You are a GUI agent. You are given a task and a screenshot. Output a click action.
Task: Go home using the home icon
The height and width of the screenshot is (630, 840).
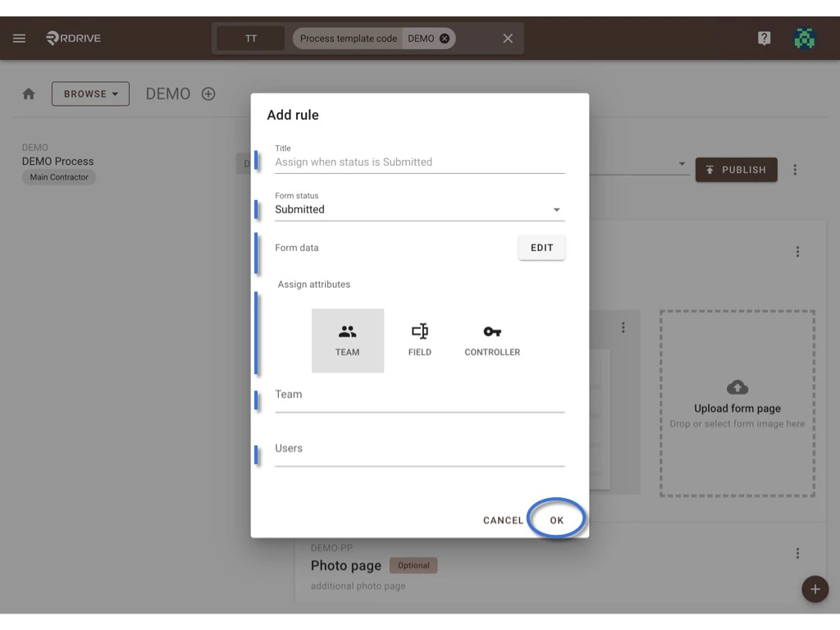29,94
